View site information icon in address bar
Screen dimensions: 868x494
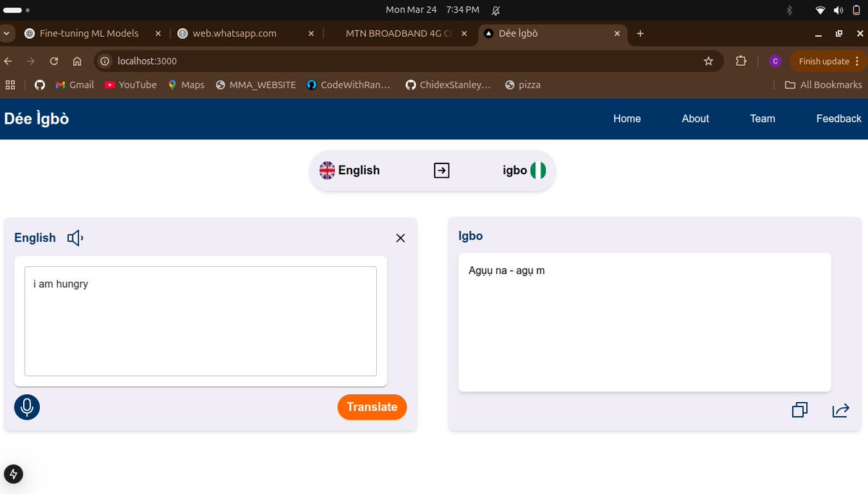104,61
